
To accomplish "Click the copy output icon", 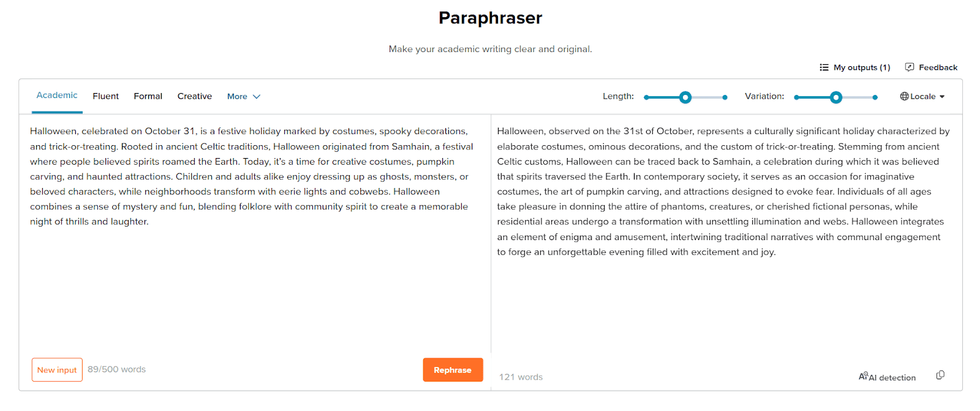I will (x=940, y=375).
